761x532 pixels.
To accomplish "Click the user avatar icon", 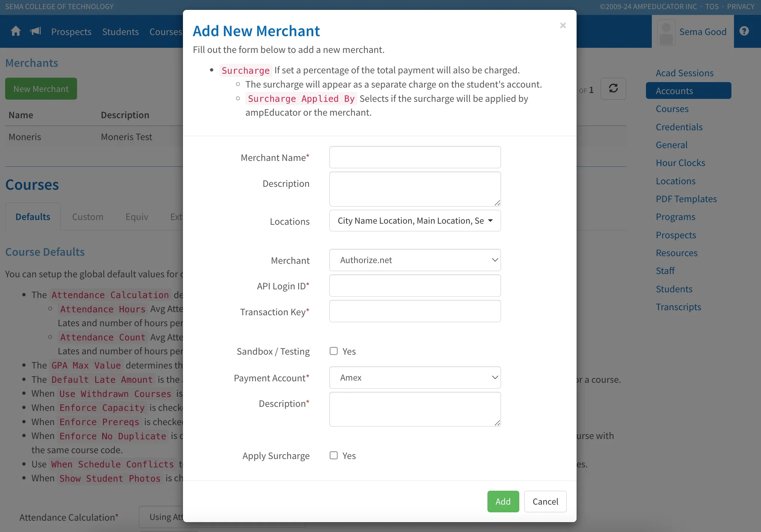I will (x=666, y=32).
